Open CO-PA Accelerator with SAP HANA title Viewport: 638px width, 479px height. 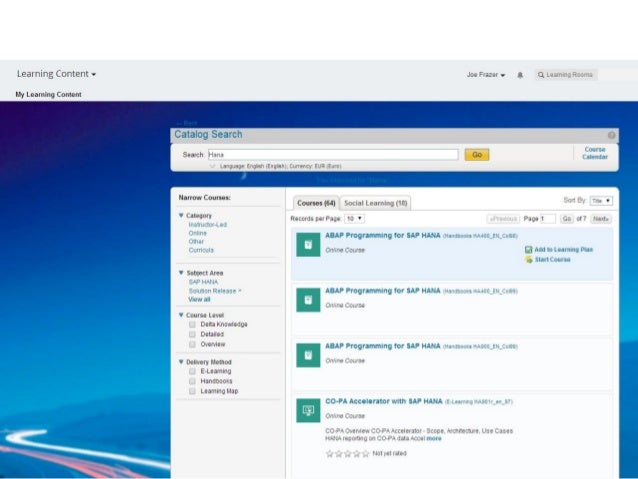tap(384, 401)
